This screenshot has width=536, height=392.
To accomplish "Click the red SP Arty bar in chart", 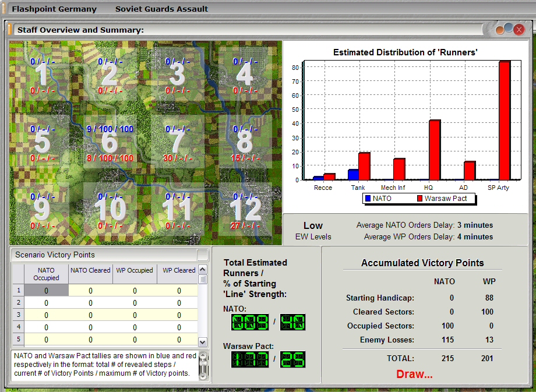I will point(505,121).
